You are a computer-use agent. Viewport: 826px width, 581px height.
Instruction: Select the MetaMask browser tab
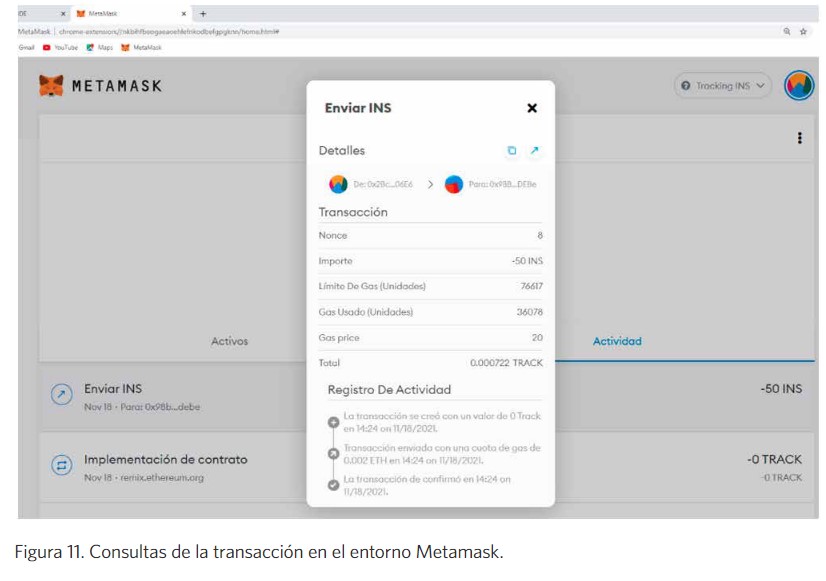click(x=132, y=14)
